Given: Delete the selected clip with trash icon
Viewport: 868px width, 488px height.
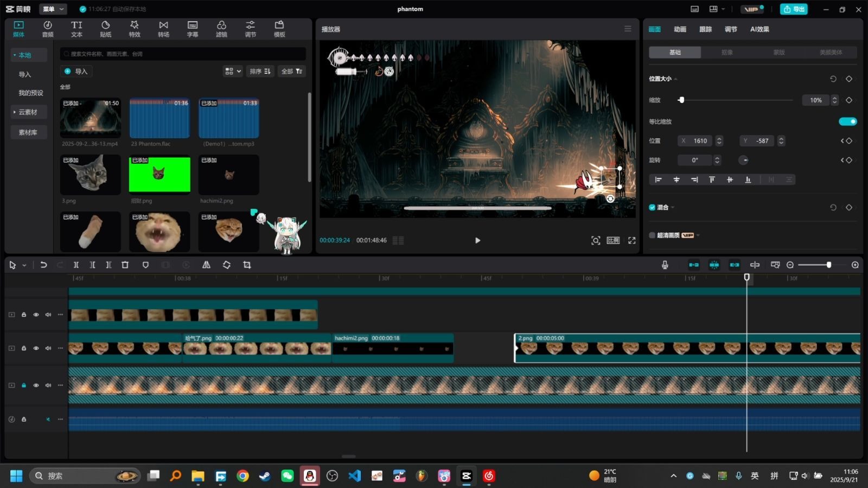Looking at the screenshot, I should point(125,265).
